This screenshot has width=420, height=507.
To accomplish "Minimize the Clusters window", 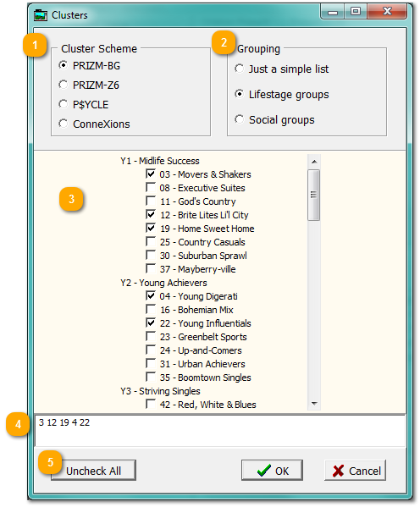I will click(x=332, y=12).
